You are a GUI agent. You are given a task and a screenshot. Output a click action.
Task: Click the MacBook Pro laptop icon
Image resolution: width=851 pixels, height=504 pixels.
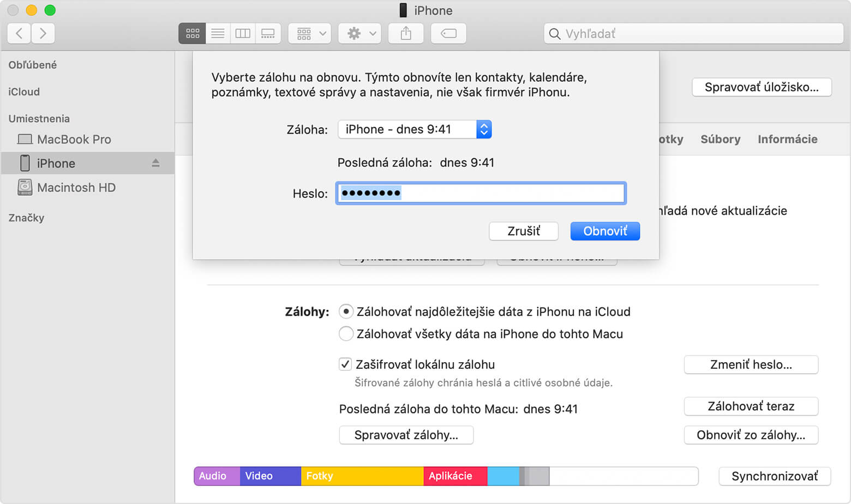point(25,139)
